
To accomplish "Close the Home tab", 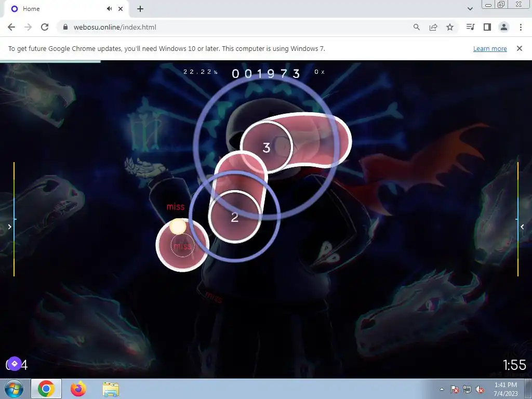I will click(121, 9).
